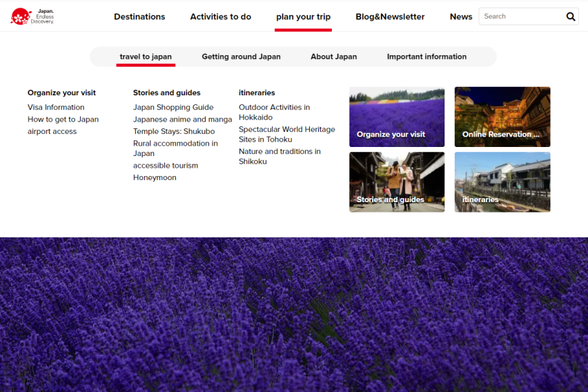
Task: Open the Visa Information link
Action: 56,107
